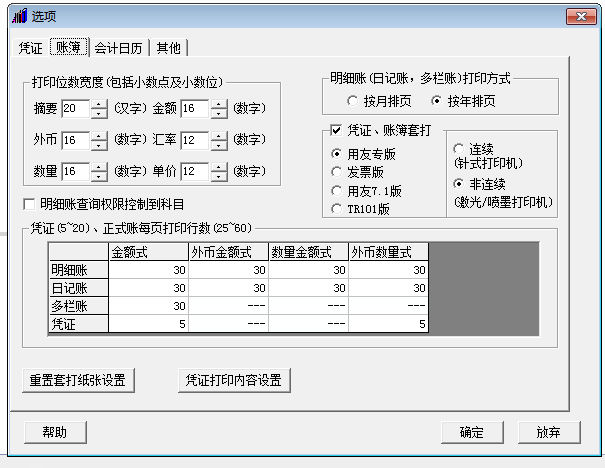605x468 pixels.
Task: Click 凭证 金额式 cell value 5
Action: [149, 324]
